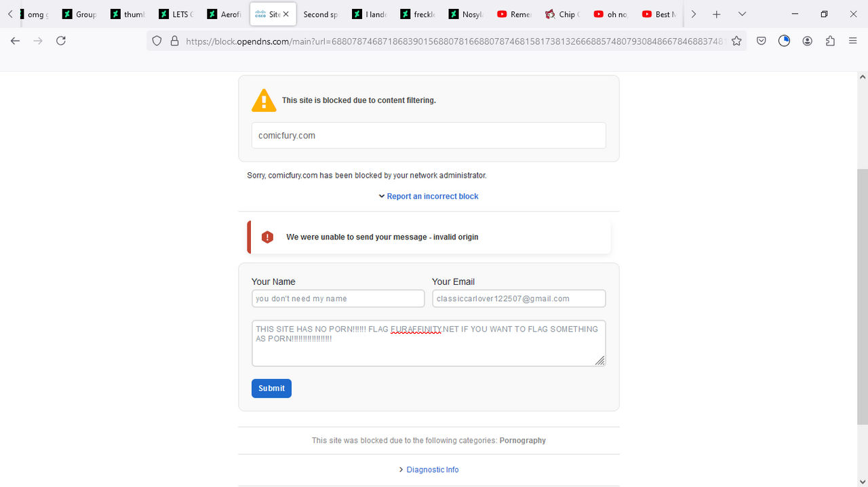868x487 pixels.
Task: Switch to the 'Reme' YouTube tab
Action: 514,14
